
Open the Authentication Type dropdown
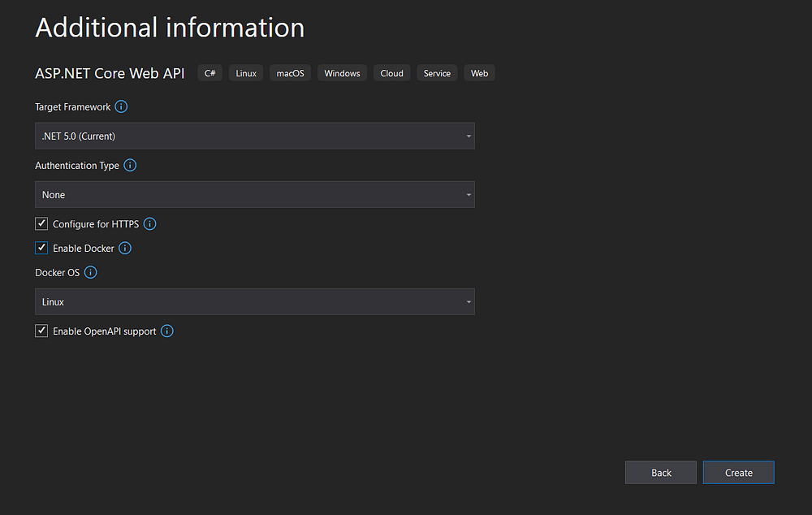point(254,194)
